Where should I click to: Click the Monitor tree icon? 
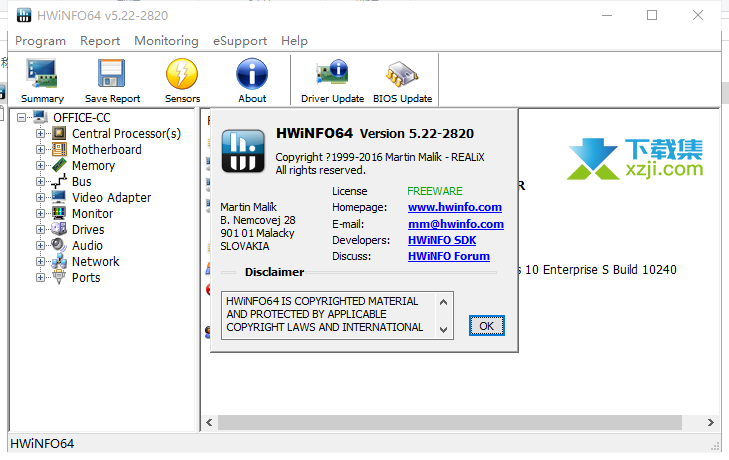pos(59,213)
